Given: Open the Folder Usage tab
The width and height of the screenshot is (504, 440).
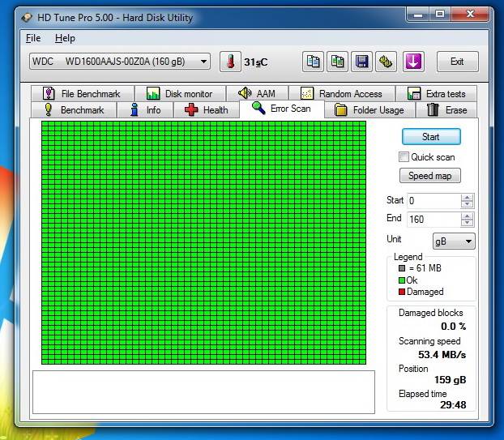Looking at the screenshot, I should pyautogui.click(x=369, y=110).
